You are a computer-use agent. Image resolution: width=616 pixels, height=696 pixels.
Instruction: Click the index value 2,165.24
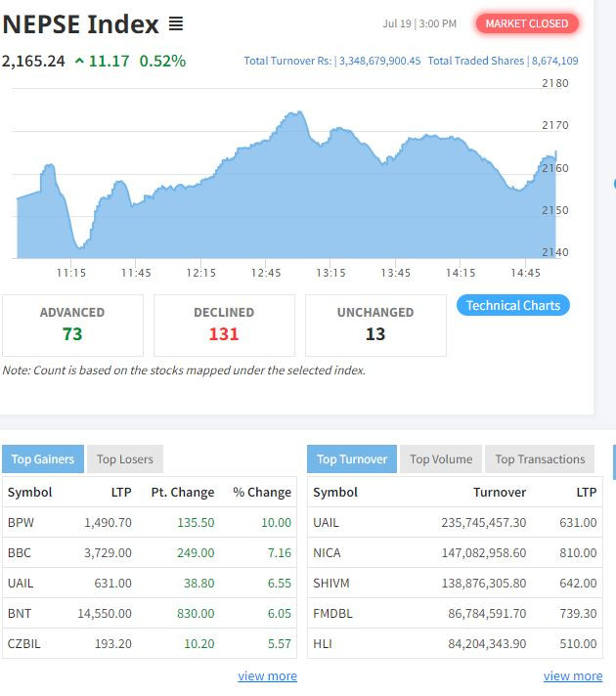point(33,61)
